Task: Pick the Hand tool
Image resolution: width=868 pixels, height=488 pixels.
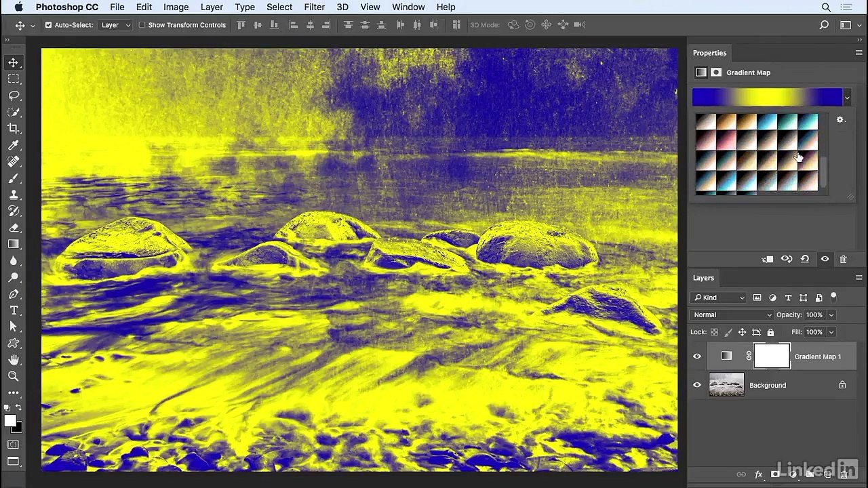Action: tap(14, 360)
